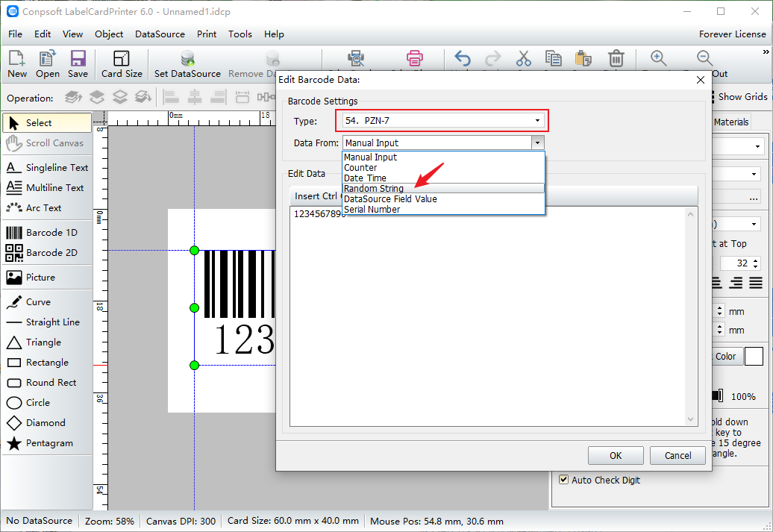Open the View menu
The width and height of the screenshot is (773, 532).
coord(72,34)
